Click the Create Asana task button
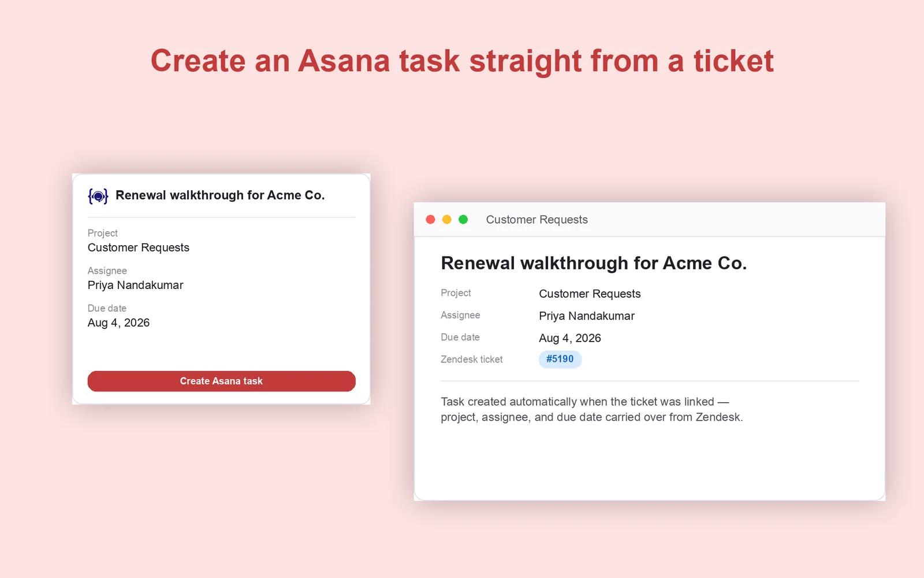Viewport: 924px width, 578px height. (221, 381)
